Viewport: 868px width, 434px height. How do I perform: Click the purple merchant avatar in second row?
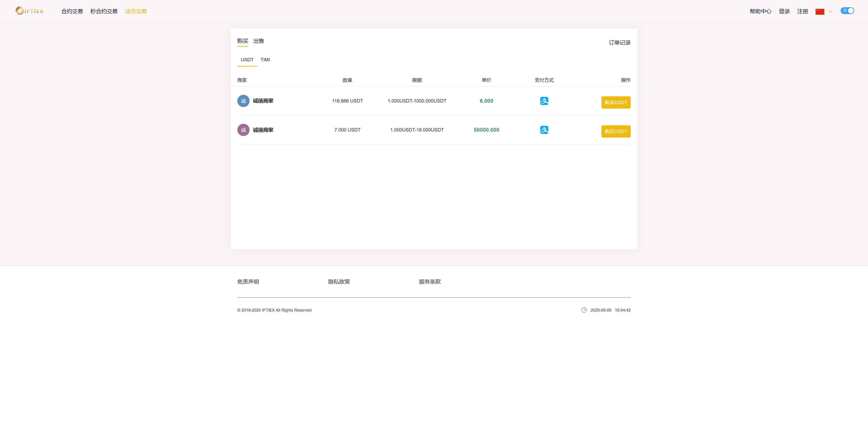pyautogui.click(x=243, y=130)
